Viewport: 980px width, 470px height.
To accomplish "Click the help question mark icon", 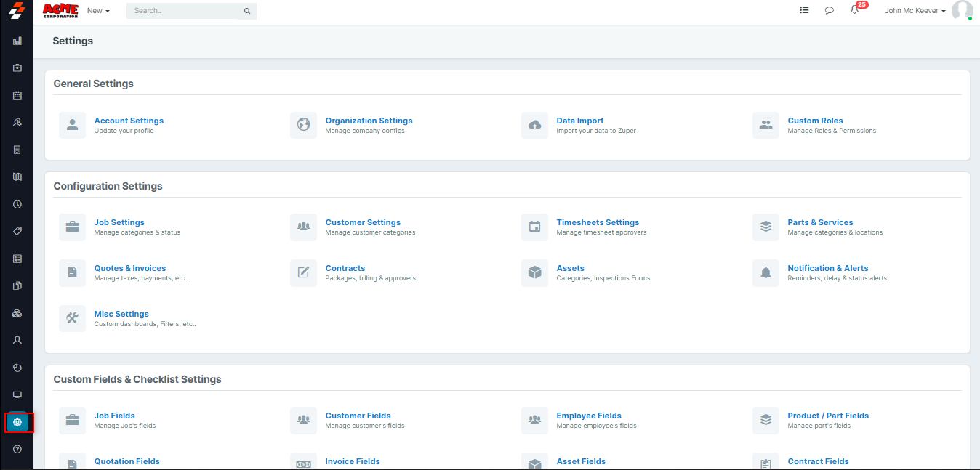I will (x=17, y=449).
